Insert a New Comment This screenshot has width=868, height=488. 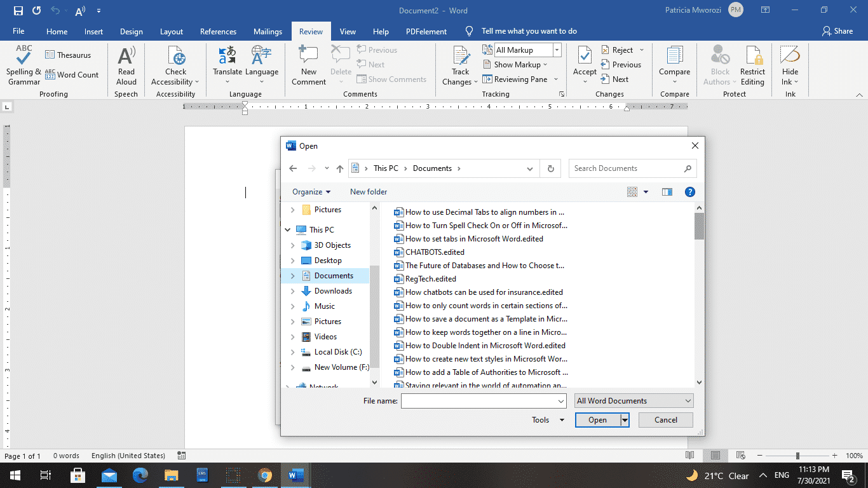(308, 67)
